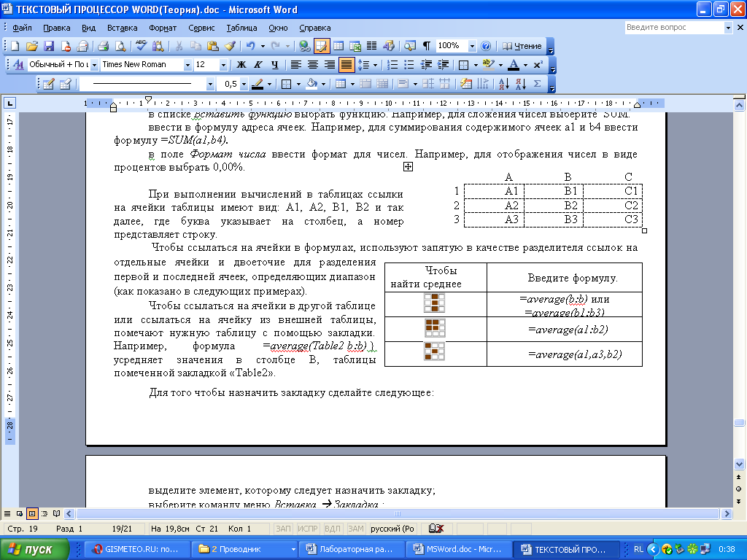Switch to MSWord.doc taskbar window
The width and height of the screenshot is (747, 560).
[457, 549]
